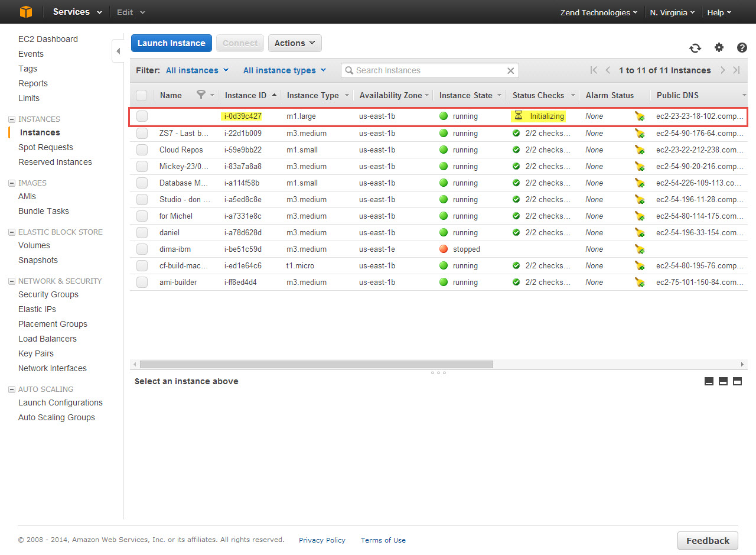
Task: Click the Launch Instance button
Action: pyautogui.click(x=171, y=43)
